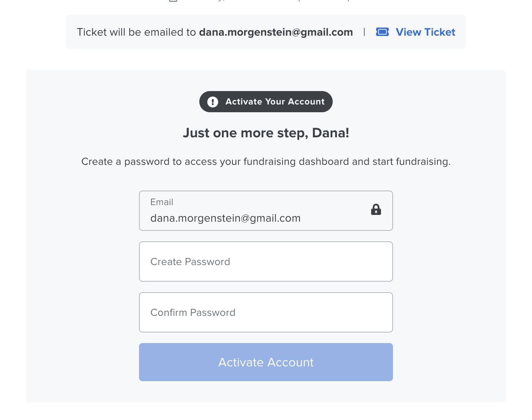This screenshot has height=420, width=532.
Task: Click the lock icon in Email field
Action: pyautogui.click(x=376, y=209)
